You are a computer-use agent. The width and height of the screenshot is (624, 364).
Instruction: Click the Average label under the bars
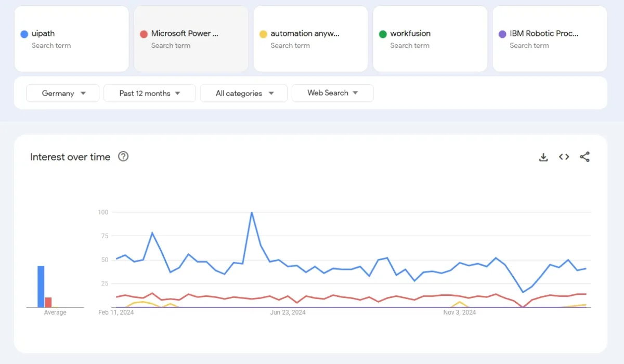point(55,313)
